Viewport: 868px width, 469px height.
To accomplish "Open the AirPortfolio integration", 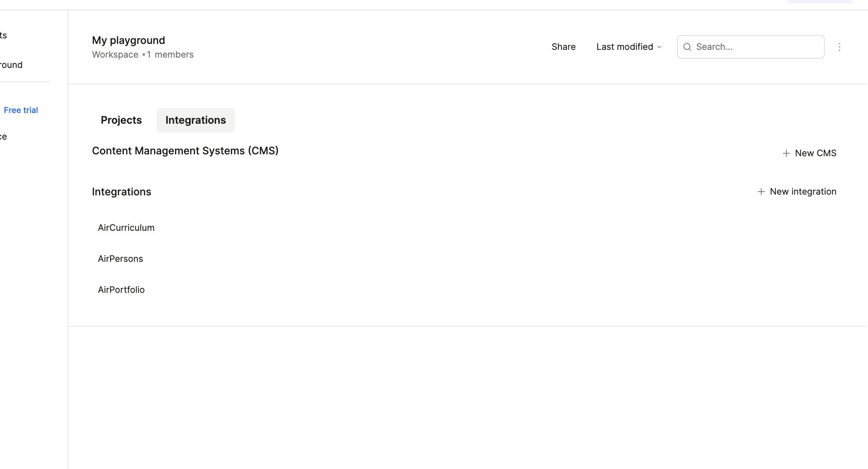I will (x=121, y=290).
